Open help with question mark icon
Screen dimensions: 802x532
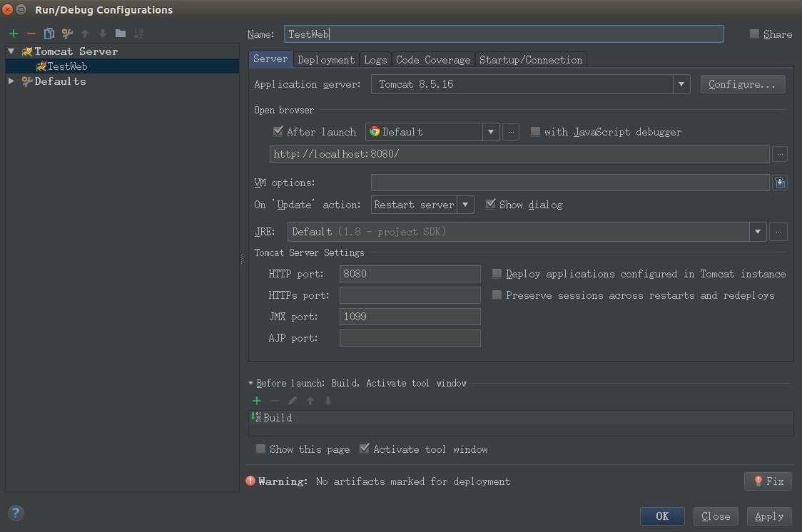[16, 513]
